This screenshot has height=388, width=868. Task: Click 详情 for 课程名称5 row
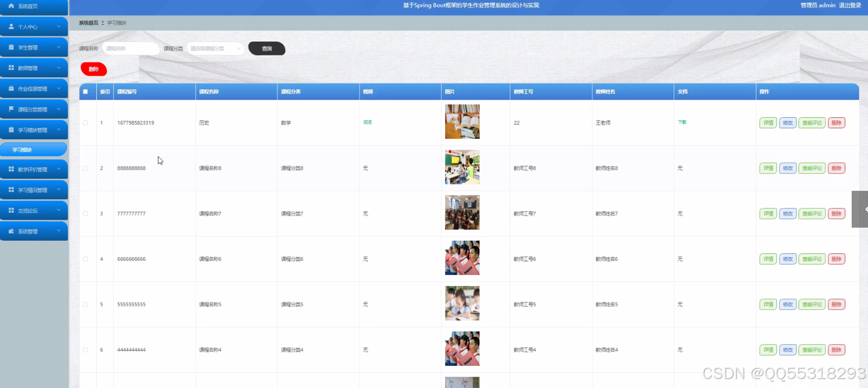(768, 304)
